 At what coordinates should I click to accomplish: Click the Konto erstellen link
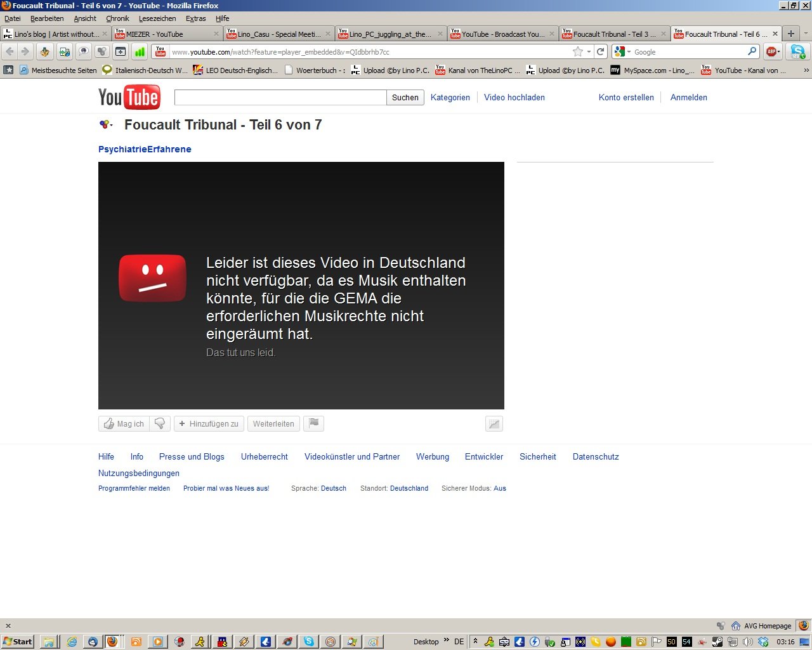(626, 97)
